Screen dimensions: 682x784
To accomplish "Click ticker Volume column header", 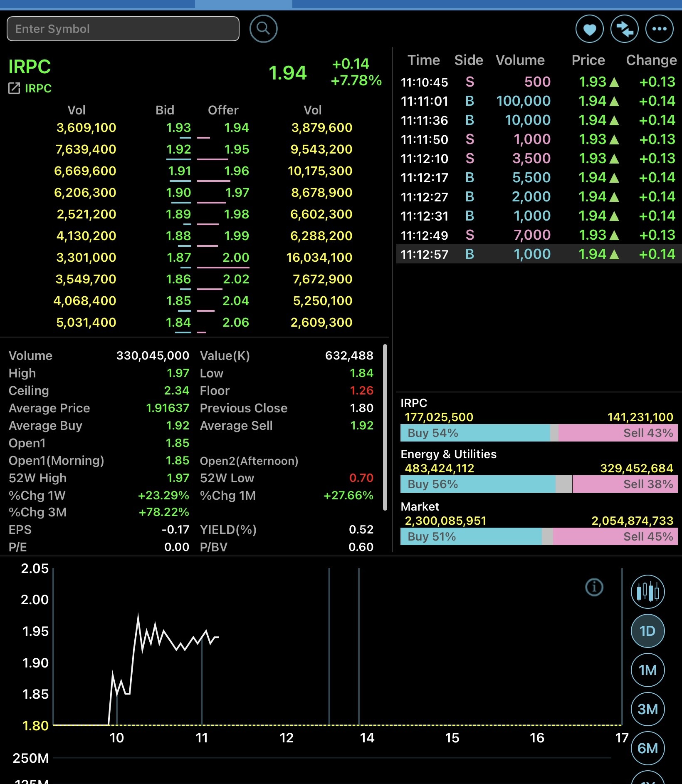I will 520,60.
